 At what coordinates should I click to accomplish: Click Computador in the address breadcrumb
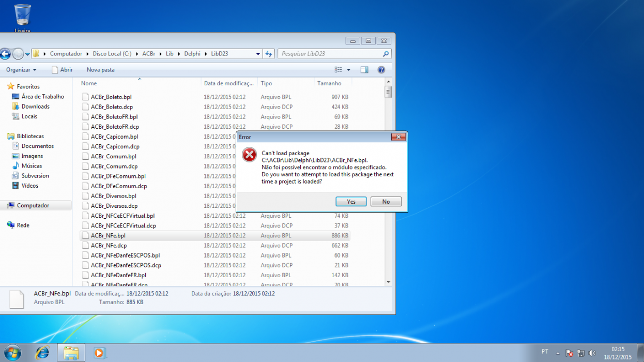coord(66,54)
